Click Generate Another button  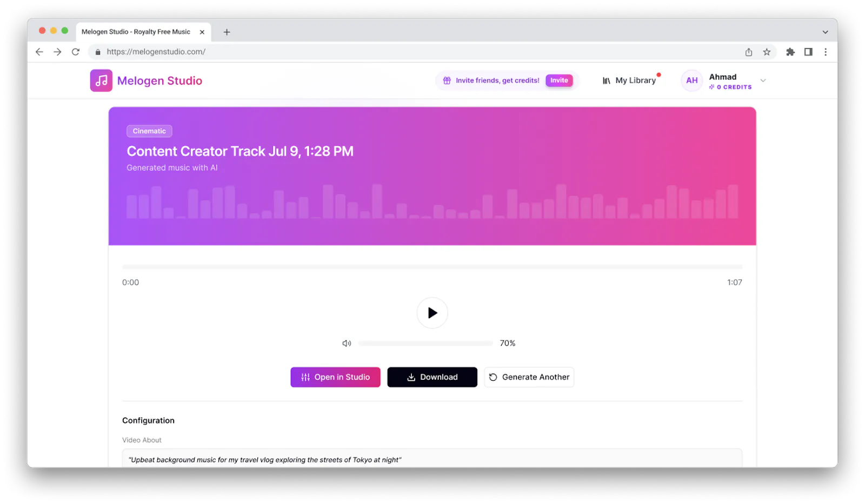[x=529, y=377]
